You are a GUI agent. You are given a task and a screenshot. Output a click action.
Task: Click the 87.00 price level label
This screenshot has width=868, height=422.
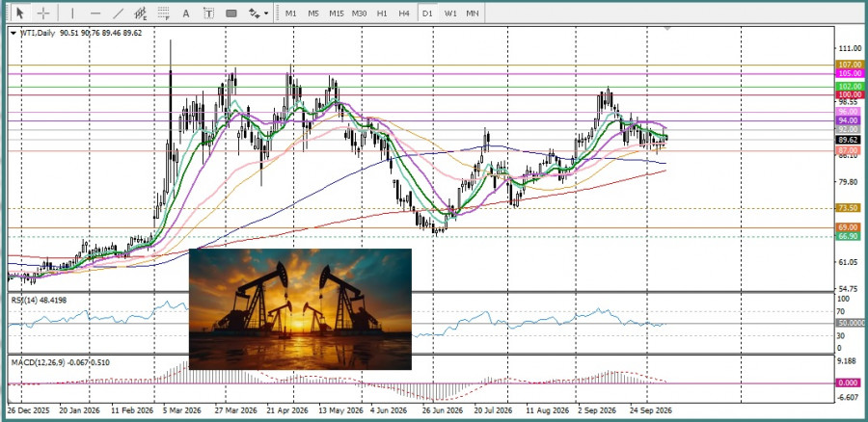(849, 150)
